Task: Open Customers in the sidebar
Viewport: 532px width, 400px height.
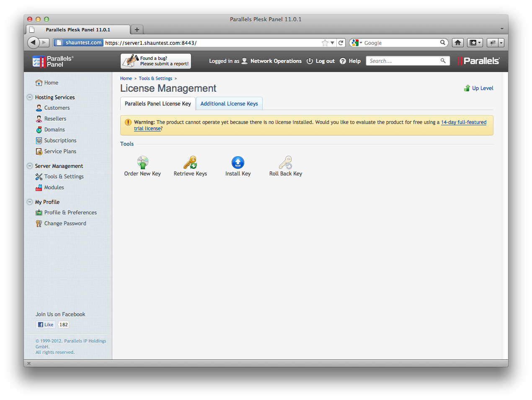Action: click(x=57, y=108)
